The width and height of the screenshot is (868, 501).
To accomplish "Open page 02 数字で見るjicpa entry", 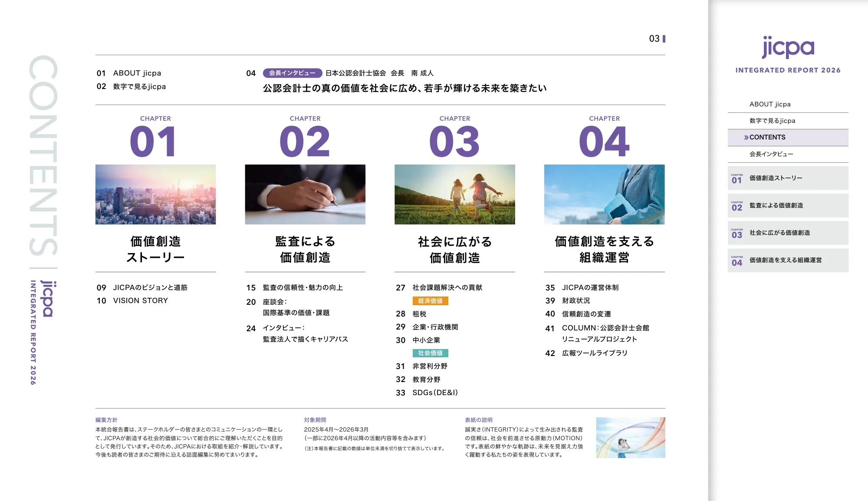I will pyautogui.click(x=131, y=86).
